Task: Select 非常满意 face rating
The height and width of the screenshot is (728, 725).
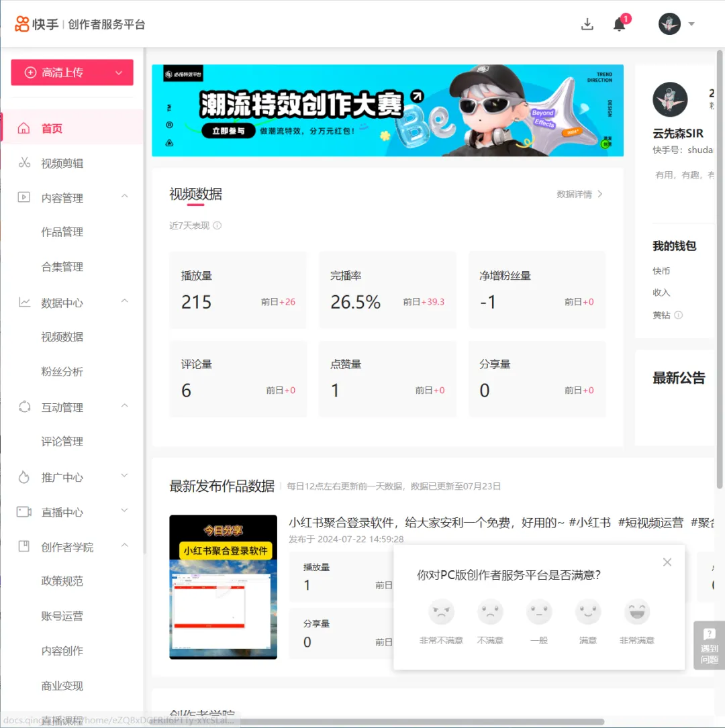Action: pos(637,611)
